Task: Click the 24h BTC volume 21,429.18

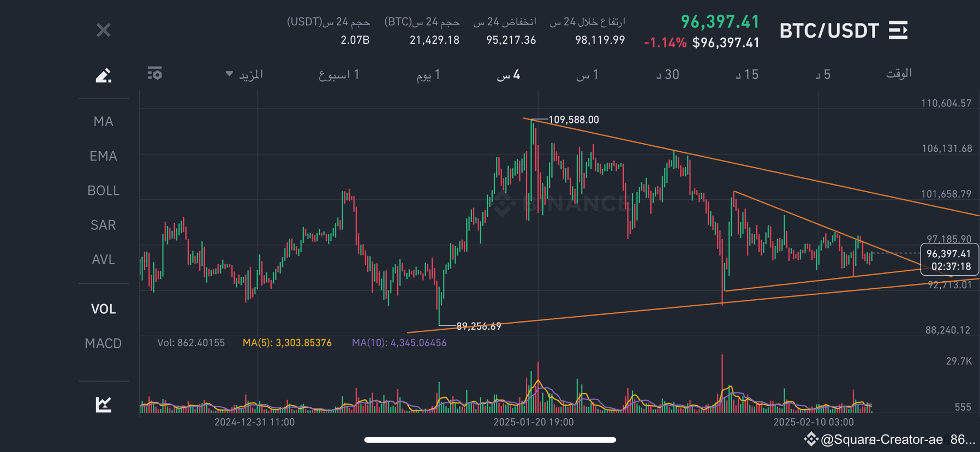Action: 435,40
